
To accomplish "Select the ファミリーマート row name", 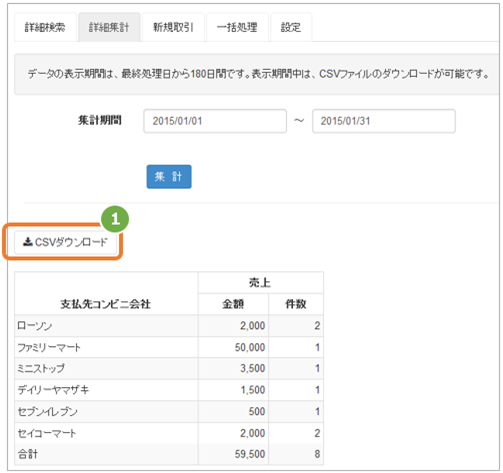I will [49, 348].
